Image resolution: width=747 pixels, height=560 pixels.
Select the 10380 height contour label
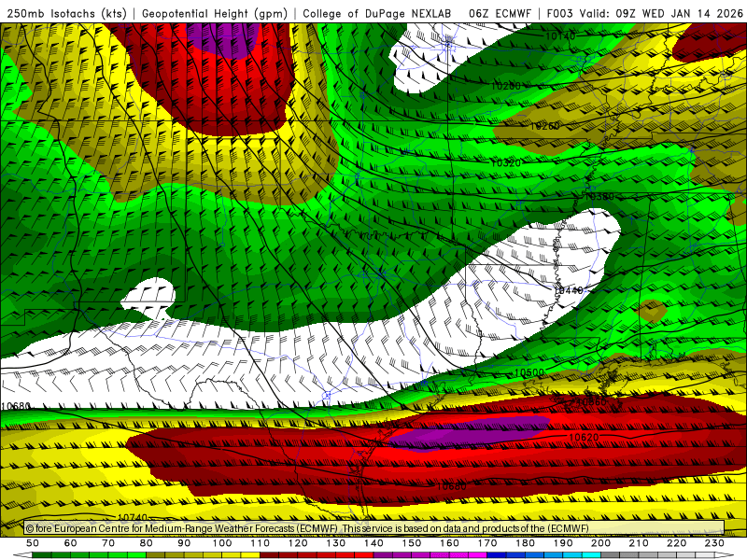coord(599,196)
